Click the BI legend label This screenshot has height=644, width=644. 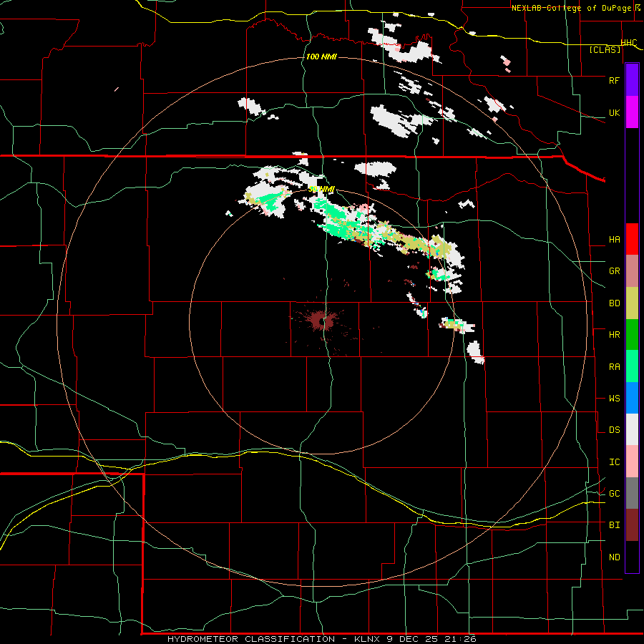tap(614, 525)
